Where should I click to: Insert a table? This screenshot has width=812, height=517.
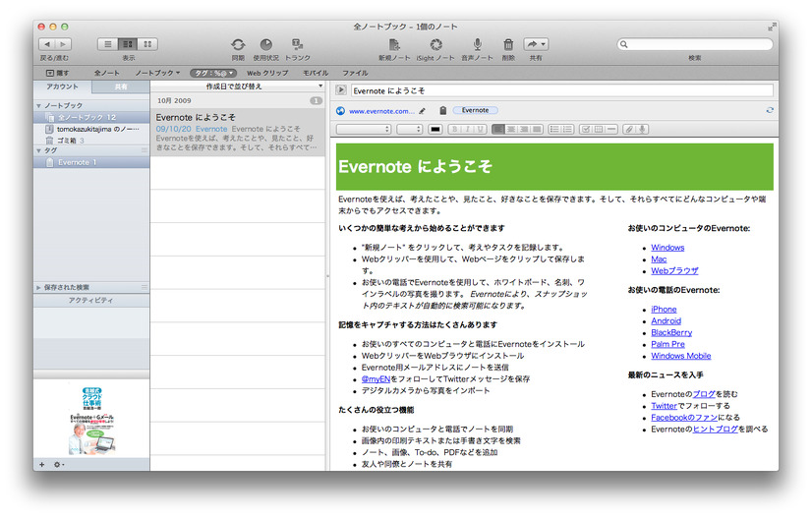pyautogui.click(x=598, y=130)
